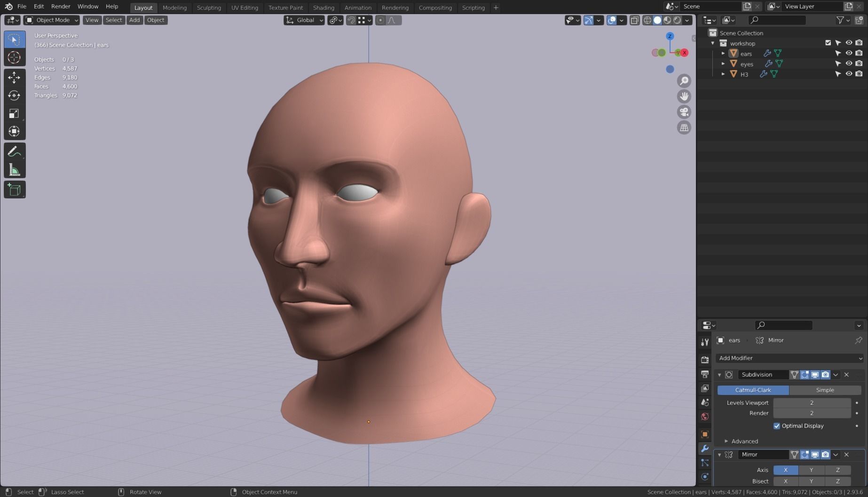The image size is (868, 497).
Task: Select the Measure tool
Action: (x=14, y=170)
